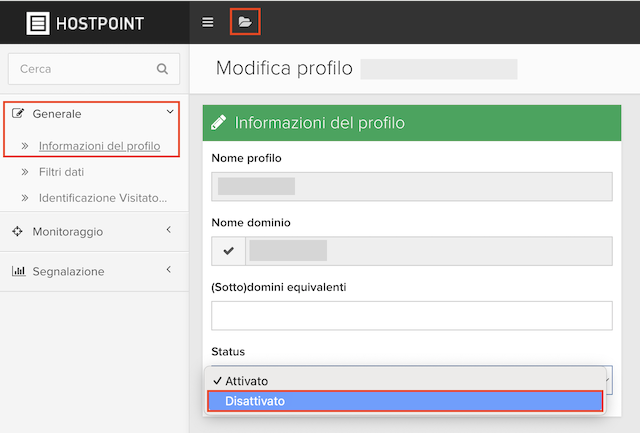Select Disattivato in Status dropdown
This screenshot has height=433, width=640.
tap(405, 401)
